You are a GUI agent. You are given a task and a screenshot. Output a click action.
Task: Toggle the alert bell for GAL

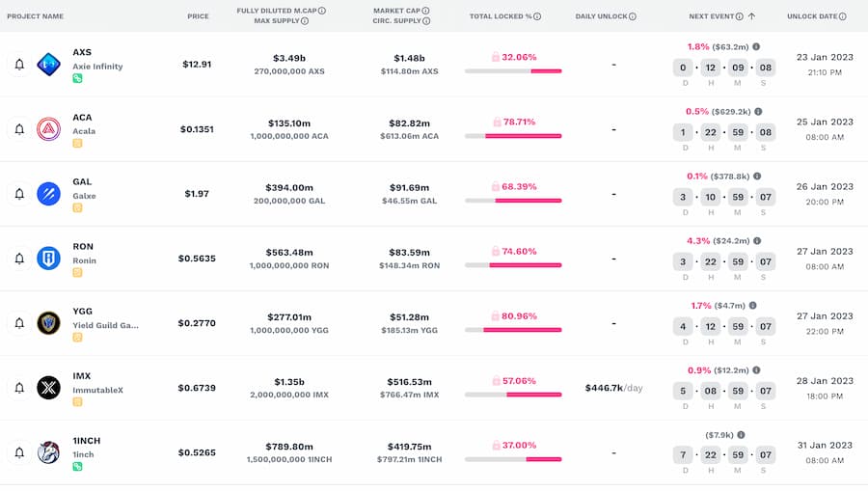tap(19, 194)
